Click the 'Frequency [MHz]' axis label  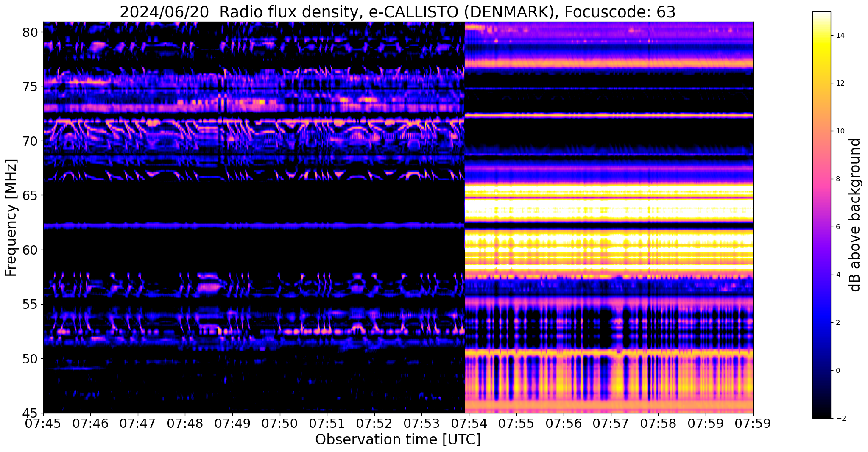[11, 218]
